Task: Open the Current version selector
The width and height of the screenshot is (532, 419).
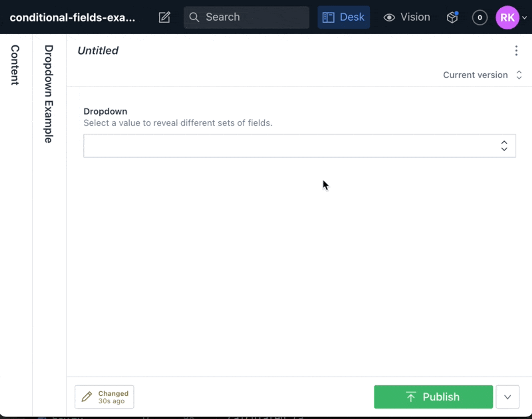Action: pos(482,75)
